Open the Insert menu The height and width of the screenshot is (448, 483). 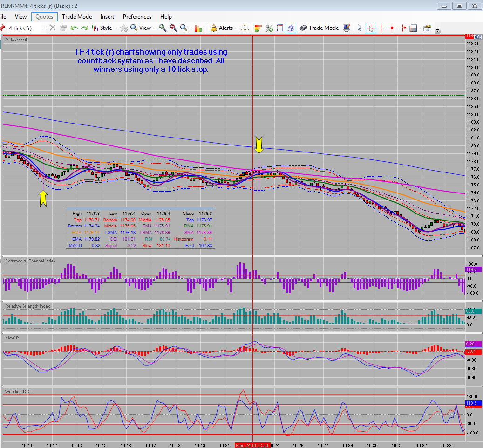107,17
